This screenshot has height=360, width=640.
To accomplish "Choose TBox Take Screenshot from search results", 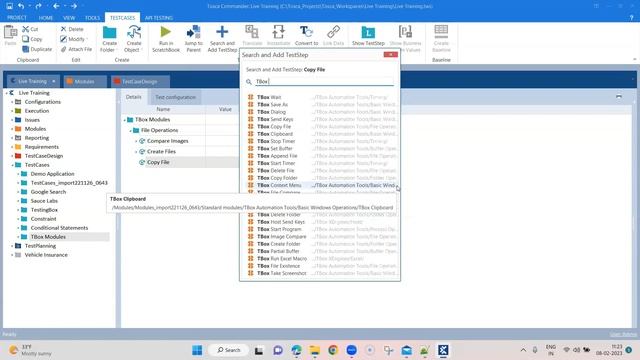I will click(322, 273).
